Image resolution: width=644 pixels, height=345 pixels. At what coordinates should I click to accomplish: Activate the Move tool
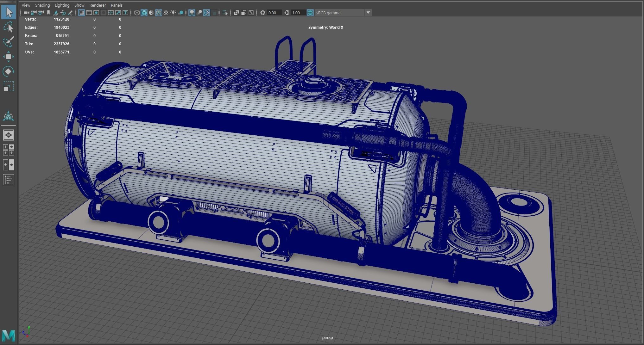9,57
